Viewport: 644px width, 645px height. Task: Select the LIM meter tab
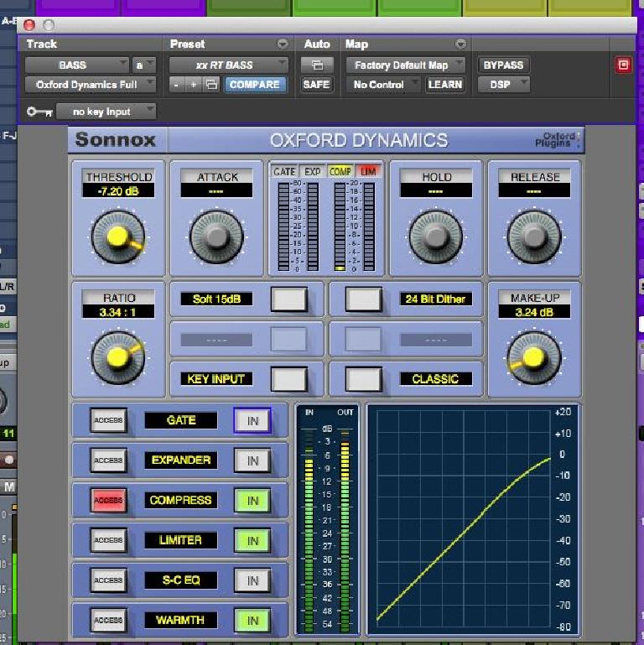pyautogui.click(x=368, y=172)
